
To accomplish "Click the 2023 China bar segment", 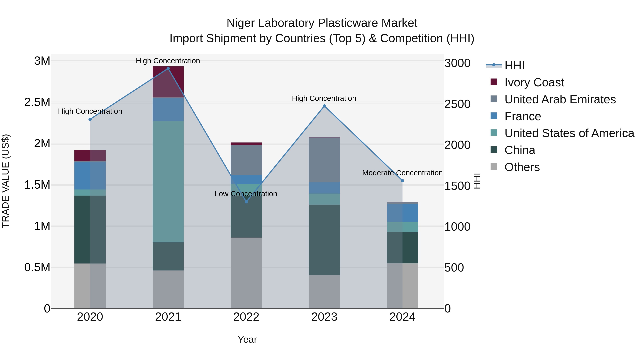I will point(325,240).
